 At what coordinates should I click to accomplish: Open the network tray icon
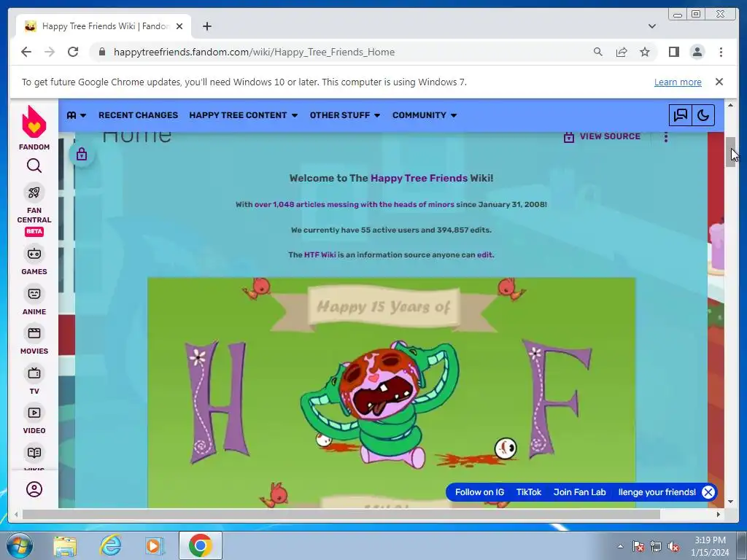click(656, 547)
